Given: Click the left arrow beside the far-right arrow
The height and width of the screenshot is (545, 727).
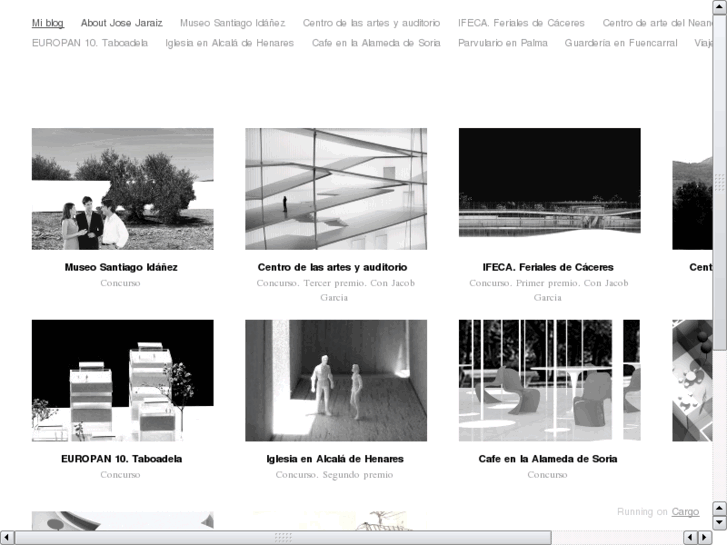Looking at the screenshot, I should coord(691,538).
